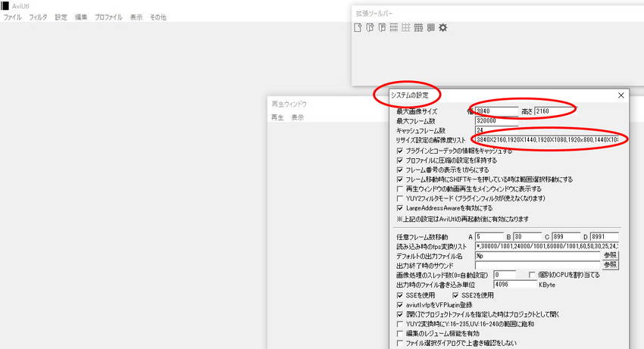644x349 pixels.
Task: Click the gear icon in the extended toolbar
Action: coord(442,27)
